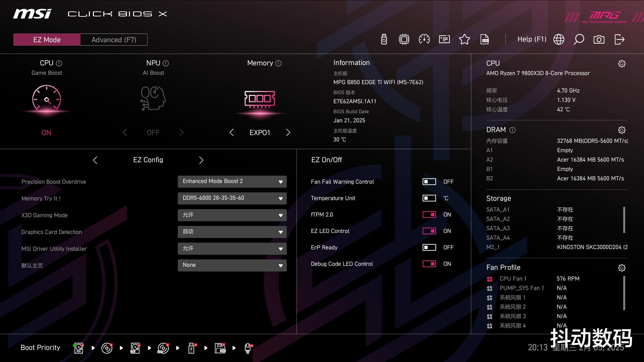The width and height of the screenshot is (644, 362).
Task: Change language via globe icon
Action: tap(559, 40)
